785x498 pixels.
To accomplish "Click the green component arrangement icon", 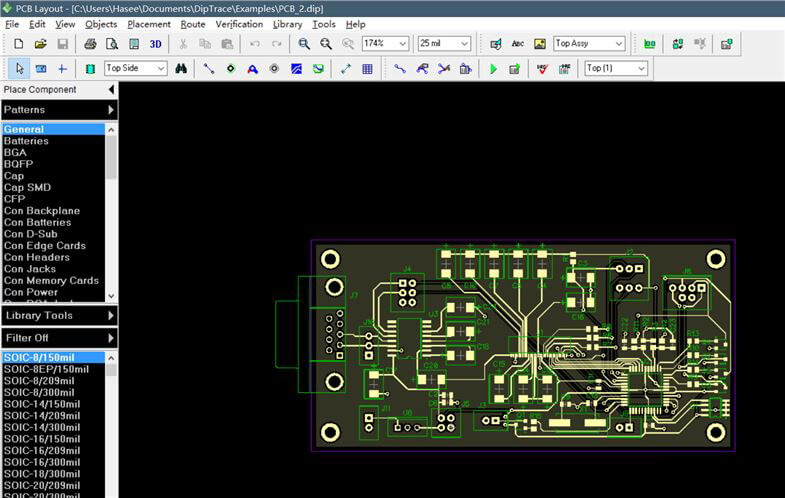I will 650,44.
